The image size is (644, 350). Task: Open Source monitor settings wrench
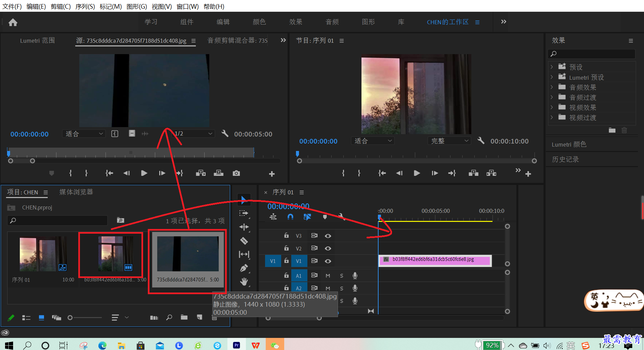click(225, 133)
